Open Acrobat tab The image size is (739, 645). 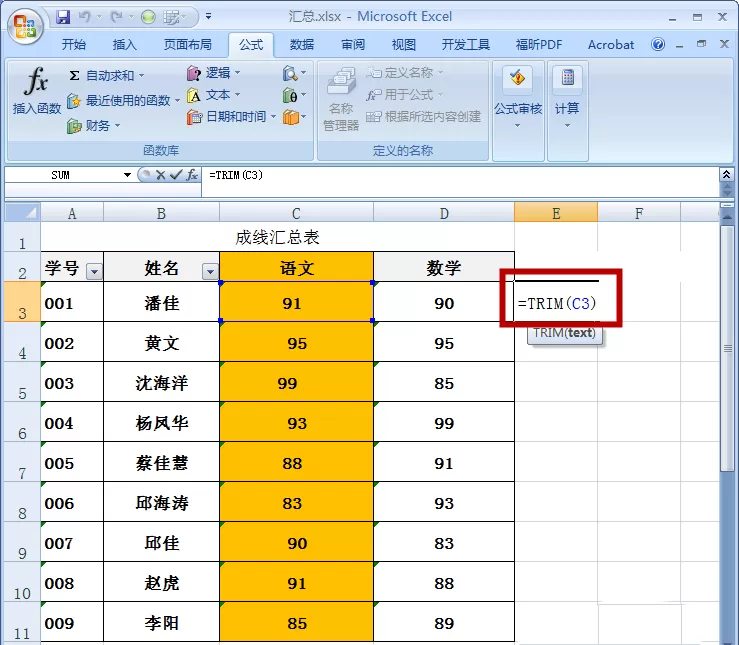[611, 45]
